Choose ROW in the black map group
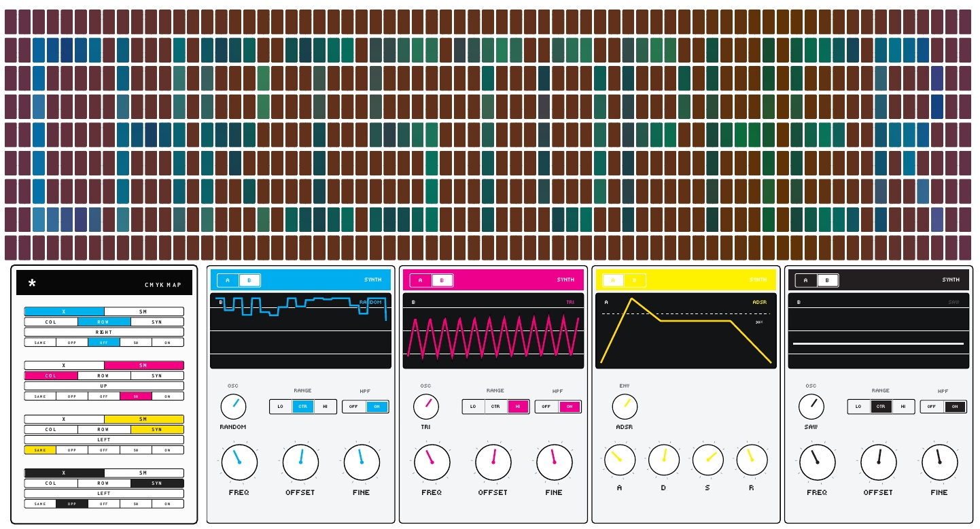Viewport: 980px width, 529px height. pyautogui.click(x=104, y=483)
